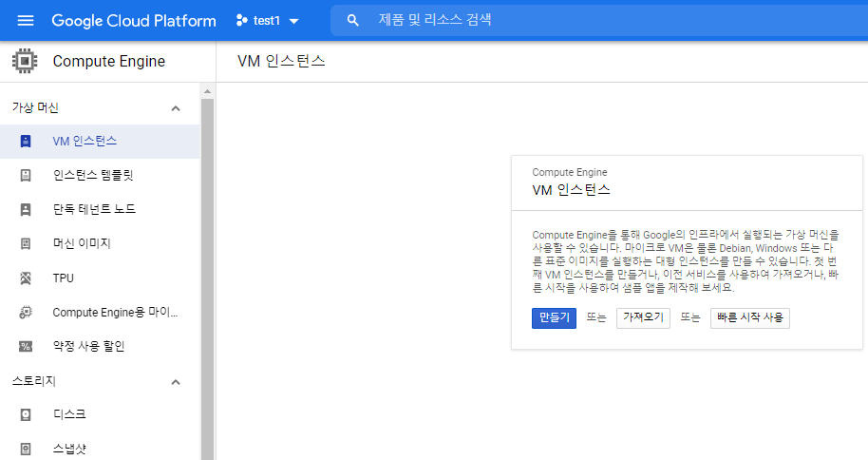868x460 pixels.
Task: Click the VM 인스턴스 sidebar icon
Action: [26, 142]
